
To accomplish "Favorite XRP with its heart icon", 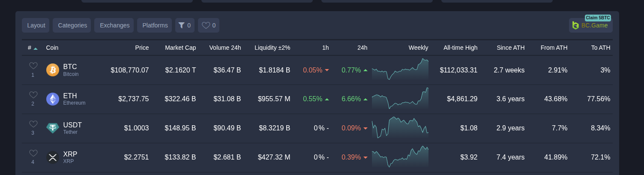I will point(33,153).
